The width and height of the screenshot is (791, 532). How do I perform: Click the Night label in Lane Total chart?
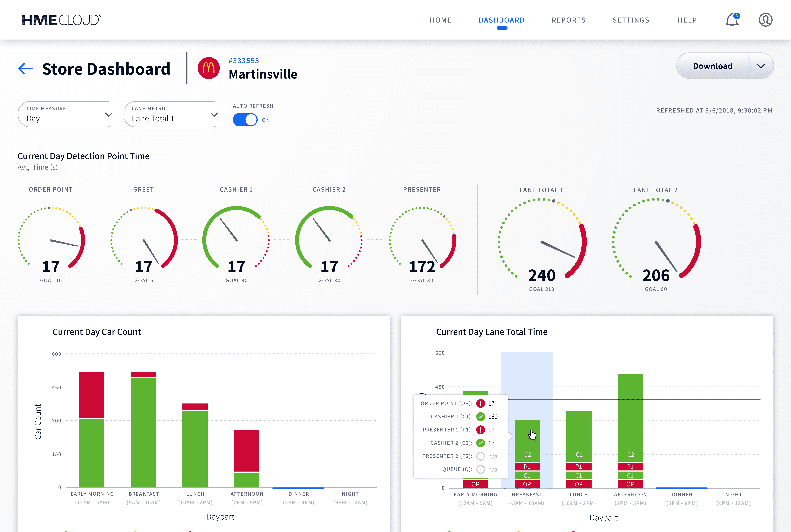(x=734, y=495)
